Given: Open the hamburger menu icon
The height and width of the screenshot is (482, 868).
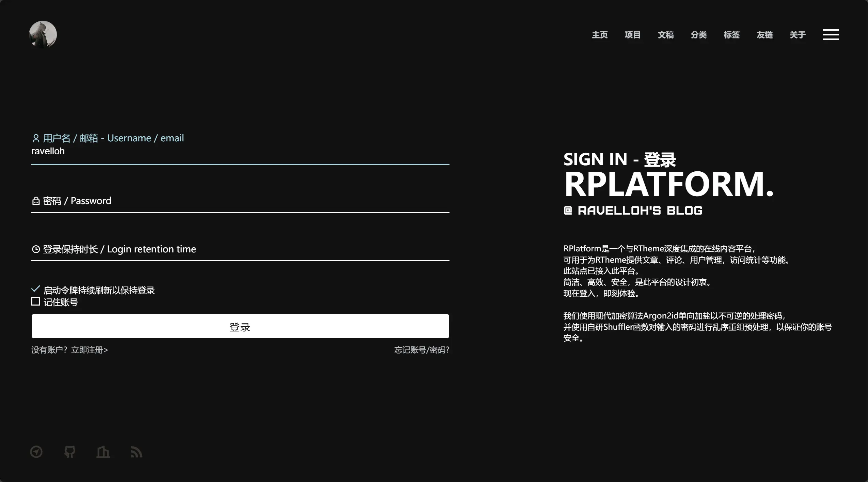Looking at the screenshot, I should (831, 34).
